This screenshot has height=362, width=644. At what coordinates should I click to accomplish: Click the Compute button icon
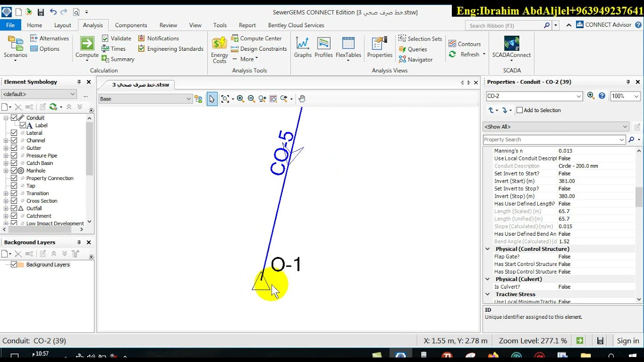[87, 44]
